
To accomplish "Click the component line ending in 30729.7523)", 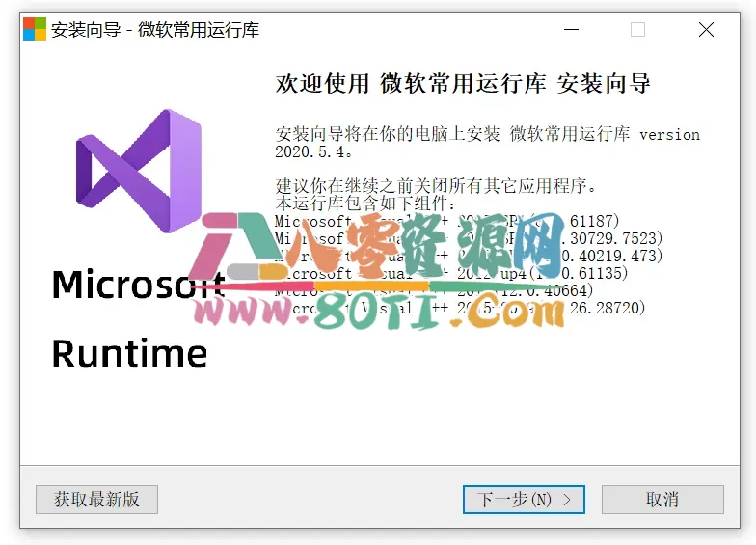I will (x=469, y=238).
